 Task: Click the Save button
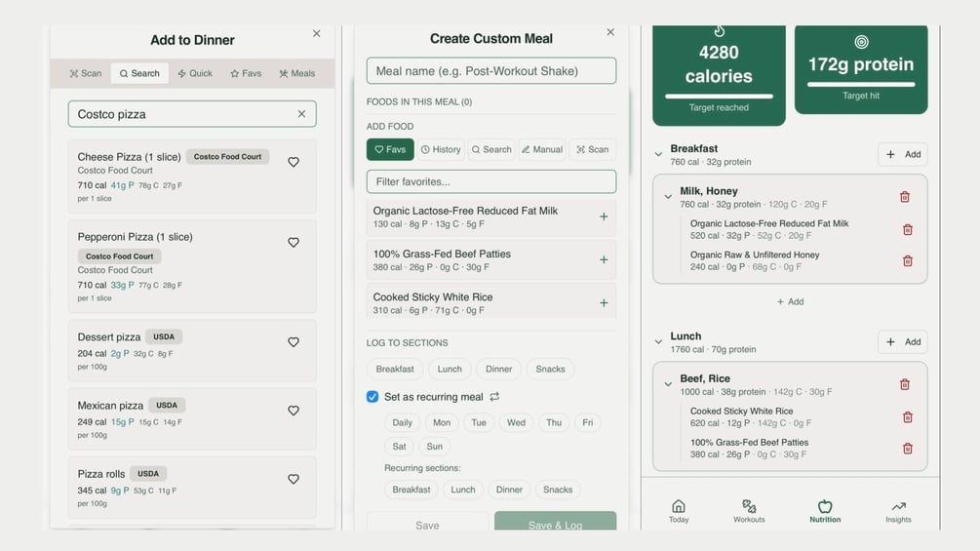pos(427,523)
